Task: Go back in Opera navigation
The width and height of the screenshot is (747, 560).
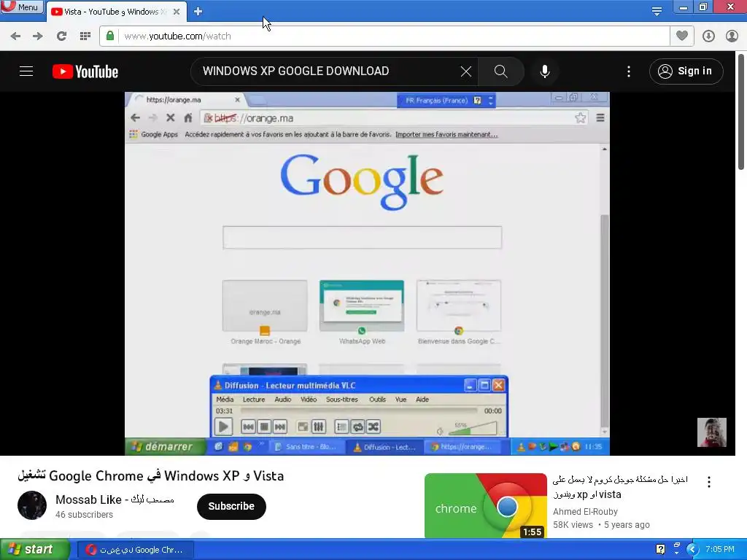Action: click(x=15, y=36)
